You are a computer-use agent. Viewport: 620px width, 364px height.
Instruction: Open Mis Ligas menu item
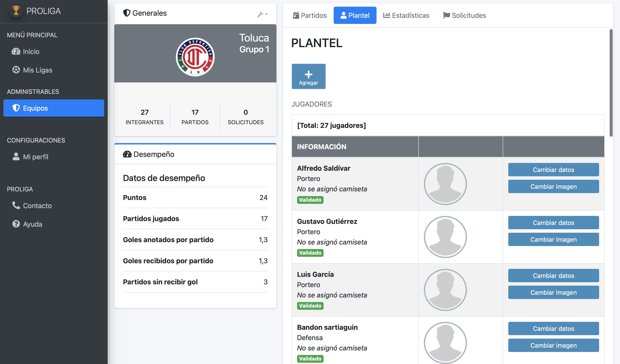[54, 70]
